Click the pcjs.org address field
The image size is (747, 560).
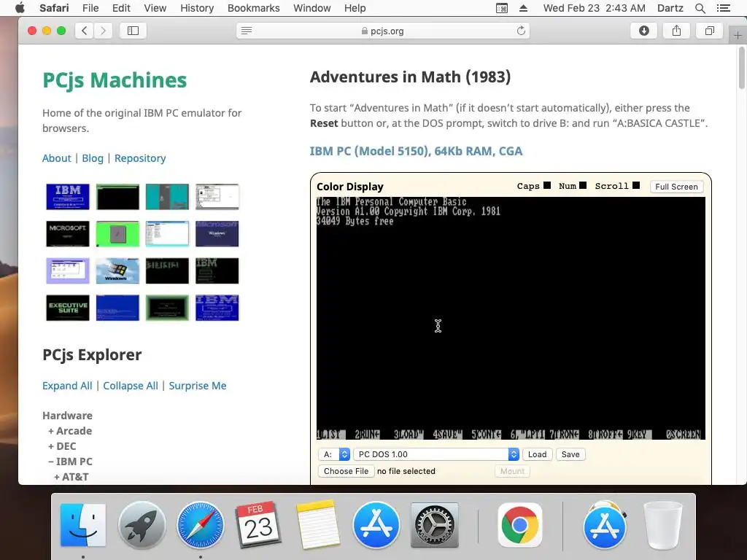(x=383, y=31)
